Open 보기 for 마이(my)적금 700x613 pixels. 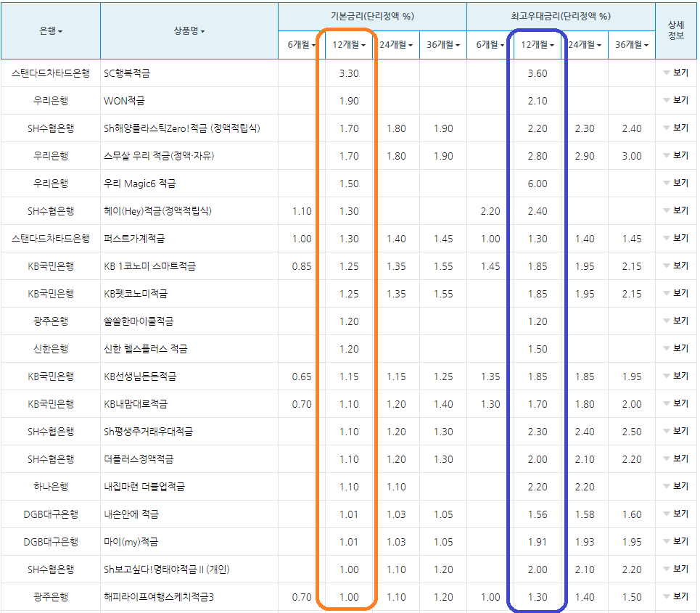pos(676,542)
